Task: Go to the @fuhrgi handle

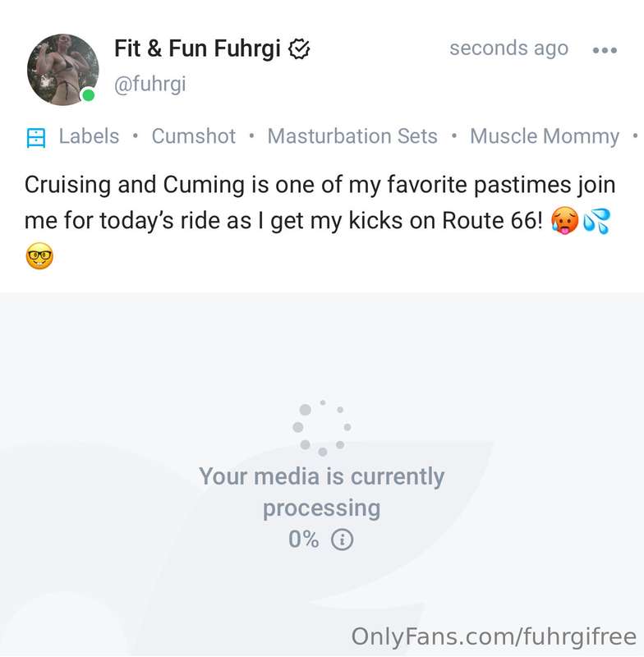Action: (149, 84)
